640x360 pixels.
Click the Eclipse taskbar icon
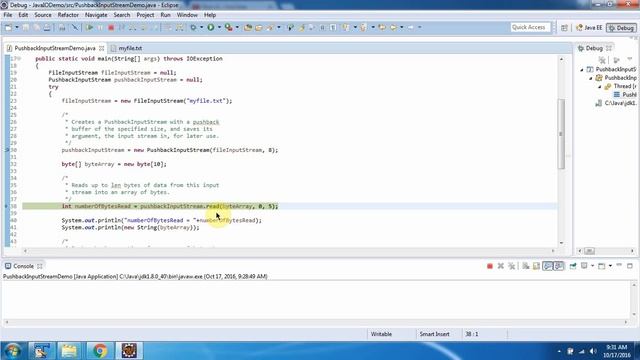(129, 351)
